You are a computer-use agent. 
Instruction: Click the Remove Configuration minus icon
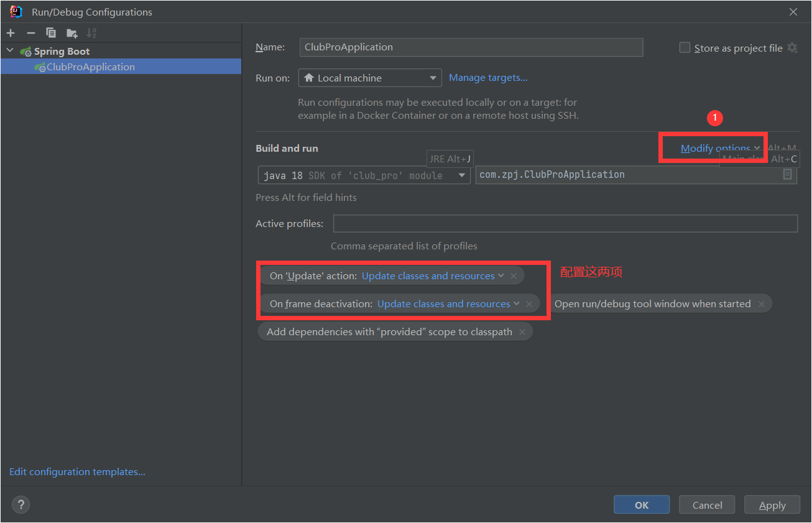(x=30, y=33)
